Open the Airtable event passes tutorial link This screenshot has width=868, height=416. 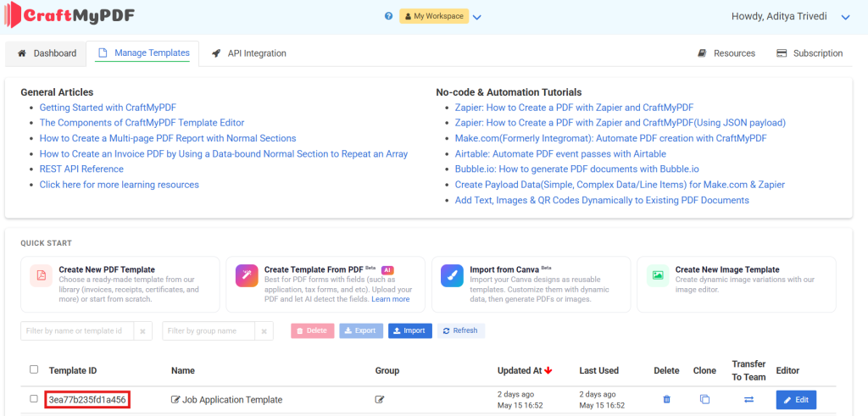point(561,154)
